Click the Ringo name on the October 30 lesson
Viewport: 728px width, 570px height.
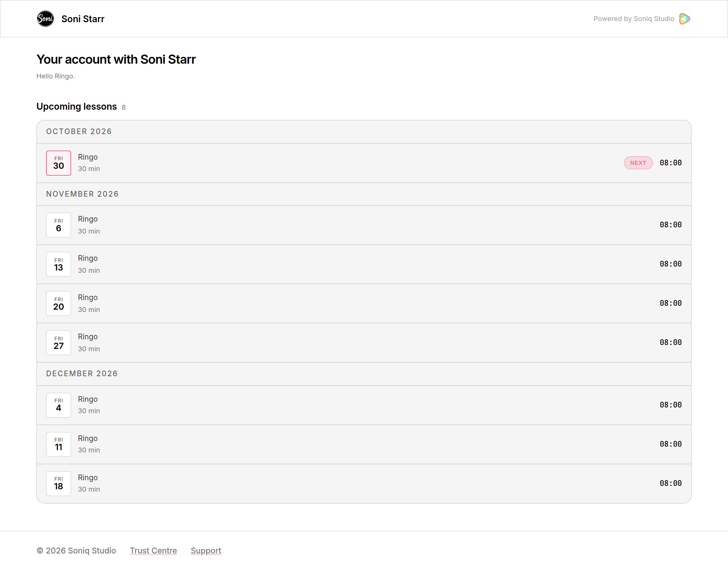[x=88, y=157]
